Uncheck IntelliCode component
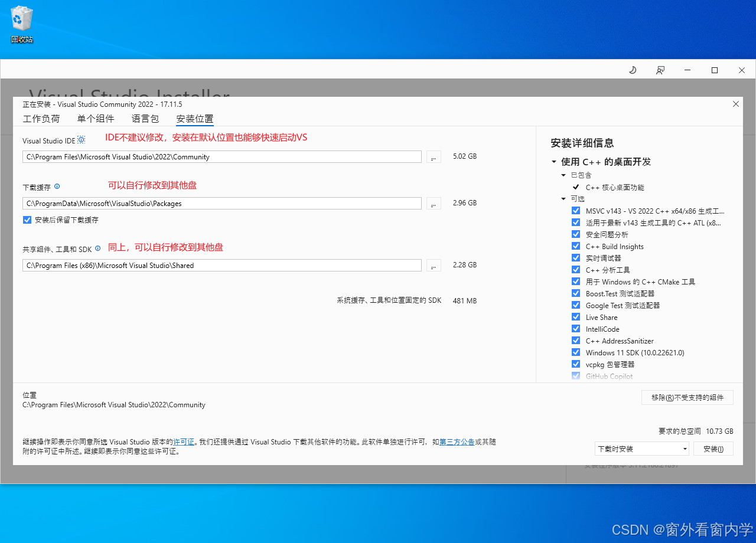The height and width of the screenshot is (543, 756). coord(576,329)
